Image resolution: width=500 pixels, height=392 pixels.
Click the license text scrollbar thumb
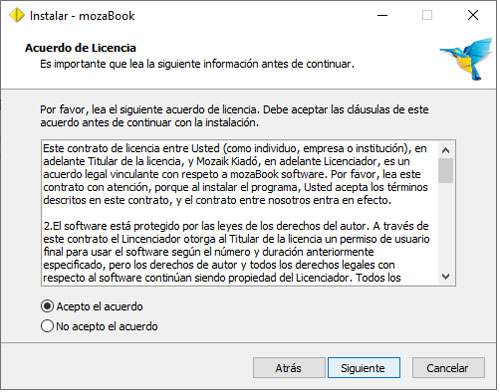click(446, 171)
